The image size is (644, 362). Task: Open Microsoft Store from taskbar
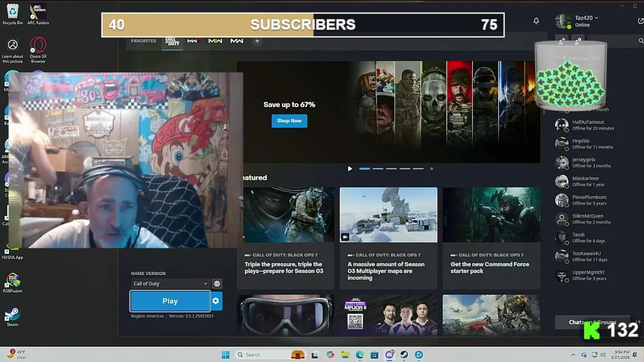coord(374,355)
